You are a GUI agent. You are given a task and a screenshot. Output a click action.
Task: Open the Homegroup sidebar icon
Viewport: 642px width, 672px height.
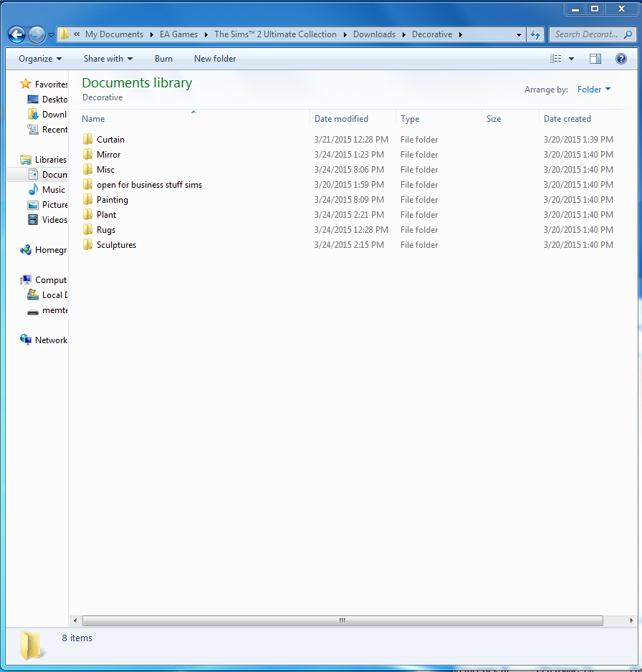click(x=26, y=250)
